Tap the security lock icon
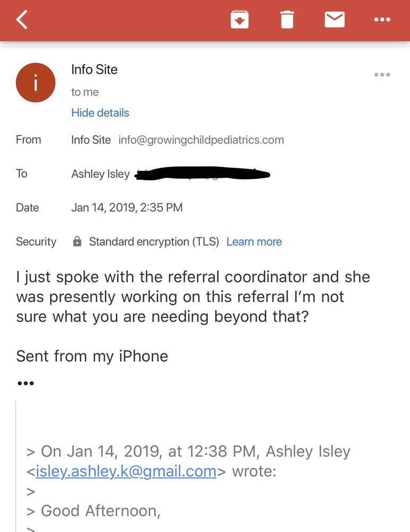410x532 pixels. point(77,242)
